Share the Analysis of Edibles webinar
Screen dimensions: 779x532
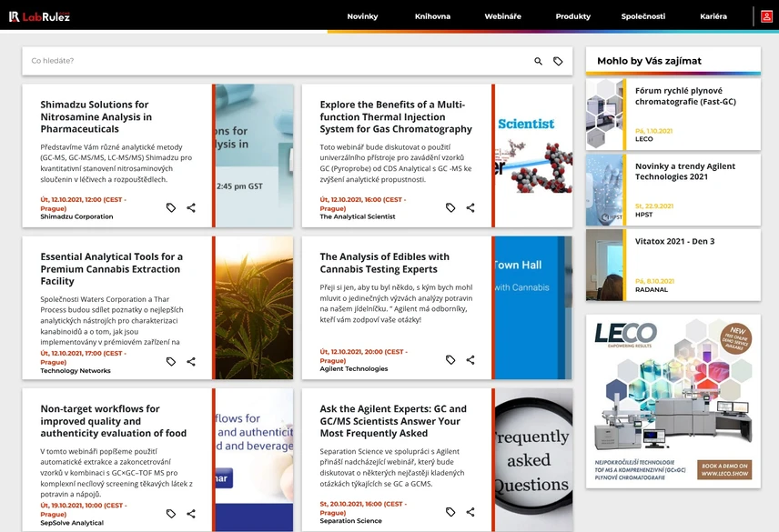point(470,360)
